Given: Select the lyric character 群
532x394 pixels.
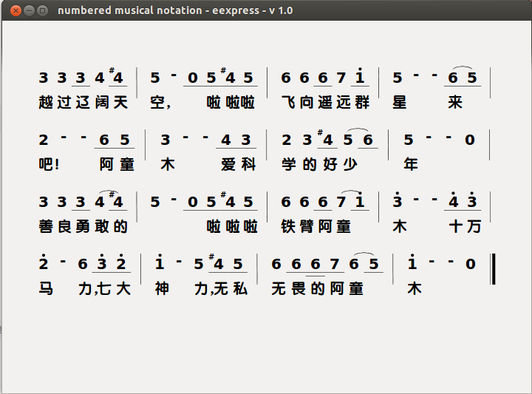Looking at the screenshot, I should [362, 102].
